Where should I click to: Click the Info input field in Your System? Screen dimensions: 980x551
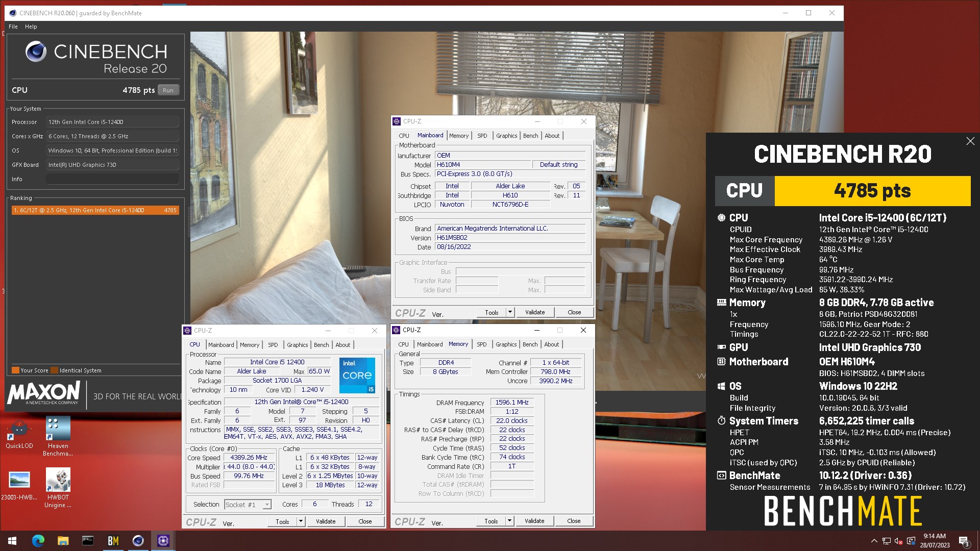click(112, 179)
